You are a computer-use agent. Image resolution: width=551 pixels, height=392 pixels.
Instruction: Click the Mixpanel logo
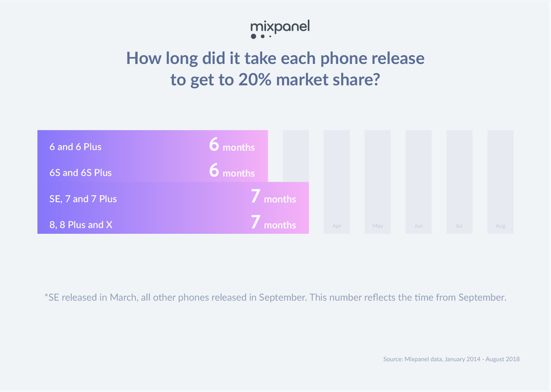(x=280, y=27)
